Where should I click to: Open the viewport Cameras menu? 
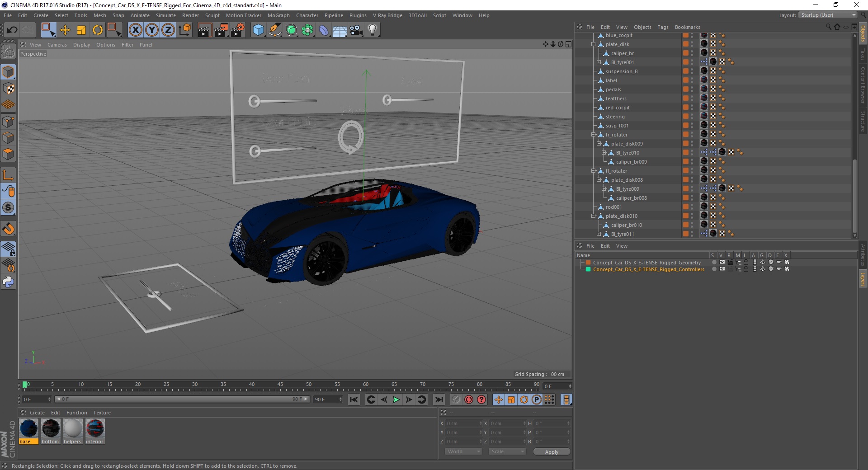click(57, 45)
